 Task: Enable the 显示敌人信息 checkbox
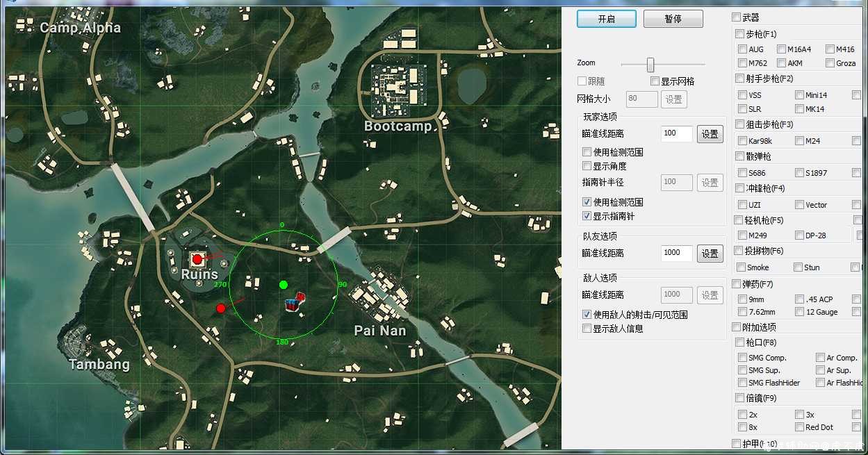click(x=587, y=329)
